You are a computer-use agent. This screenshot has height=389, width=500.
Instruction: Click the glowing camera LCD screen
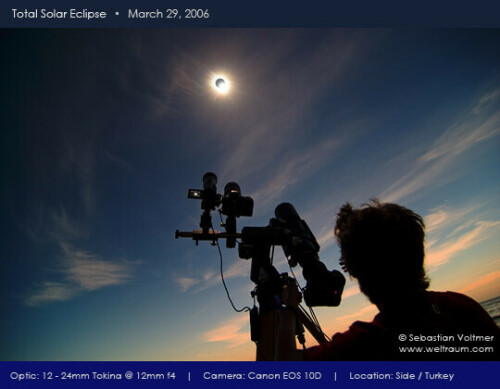(194, 194)
